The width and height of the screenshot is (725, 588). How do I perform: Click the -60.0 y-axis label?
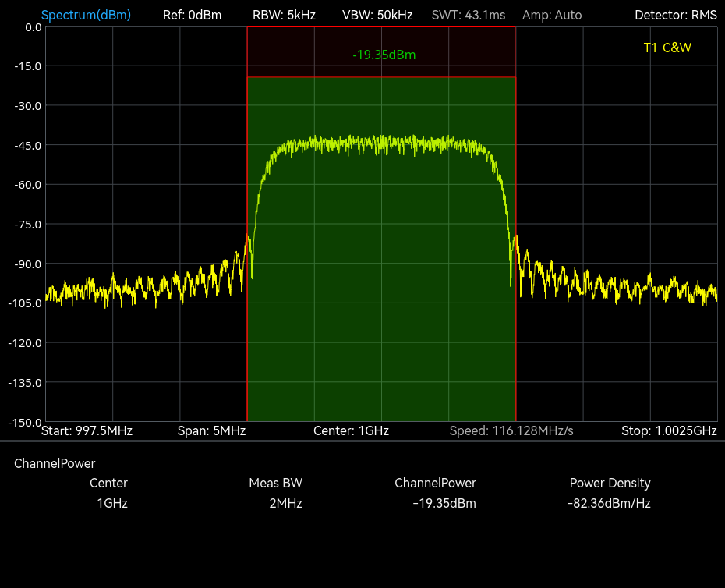pos(28,185)
